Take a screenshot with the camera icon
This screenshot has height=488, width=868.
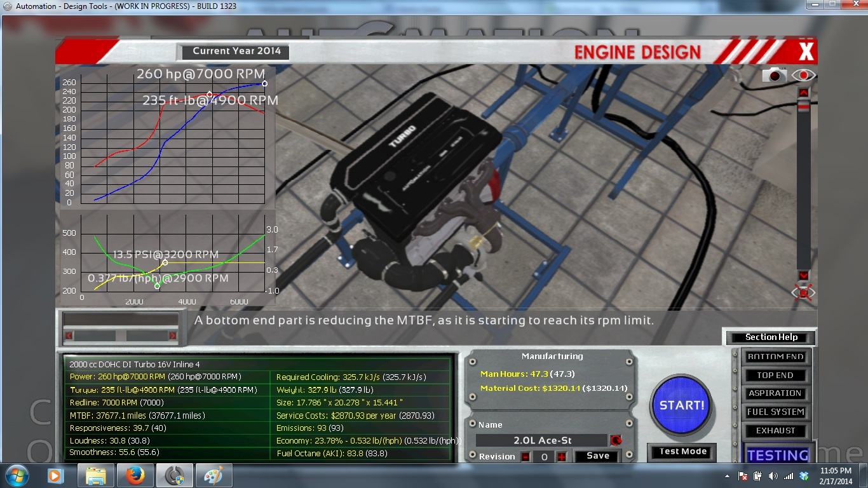click(774, 76)
